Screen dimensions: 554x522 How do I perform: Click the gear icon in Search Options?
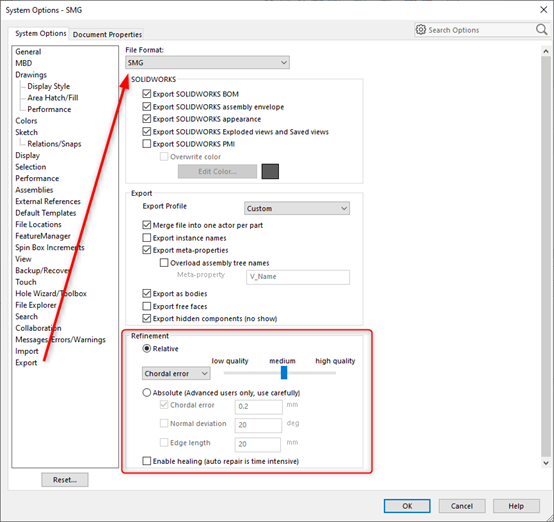[420, 30]
